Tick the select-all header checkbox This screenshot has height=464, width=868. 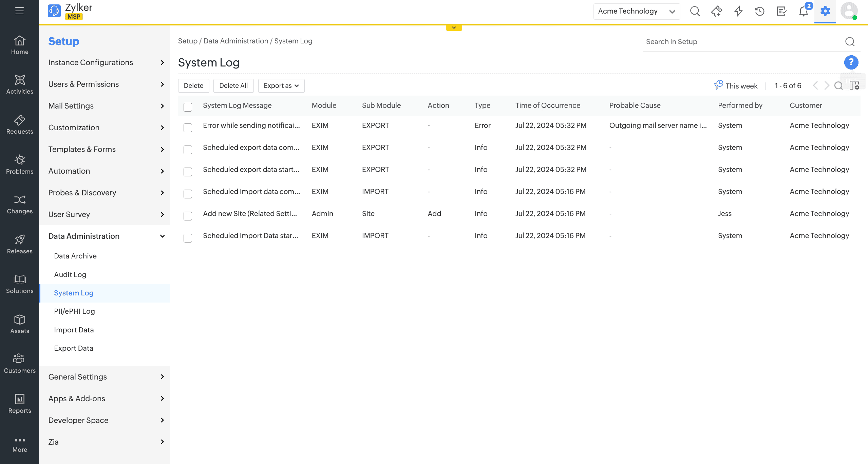[188, 107]
